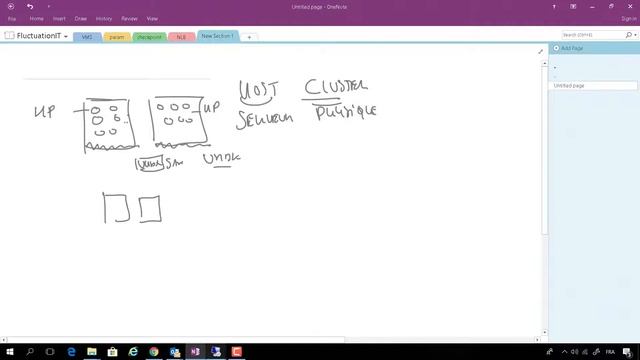Click page list sort dropdown arrow
This screenshot has width=640, height=360.
555,68
